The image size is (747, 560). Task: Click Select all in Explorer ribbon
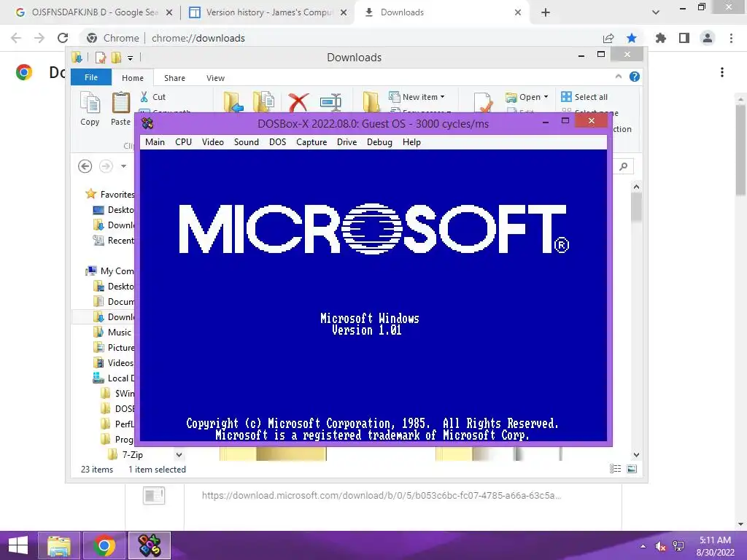tap(584, 97)
